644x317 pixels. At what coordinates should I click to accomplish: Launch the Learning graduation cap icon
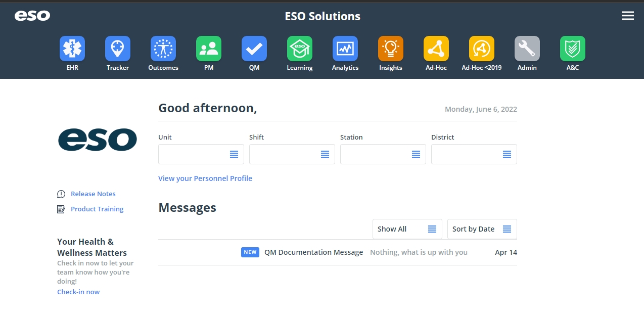tap(300, 49)
